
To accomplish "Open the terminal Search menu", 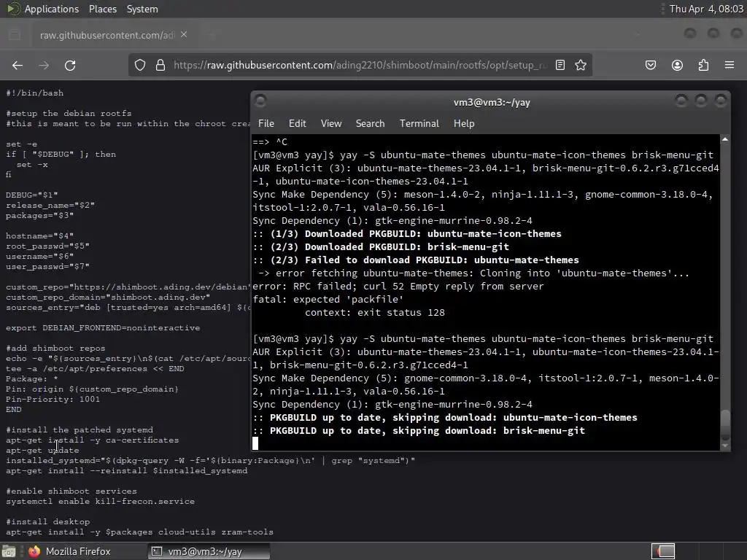I will pos(370,123).
